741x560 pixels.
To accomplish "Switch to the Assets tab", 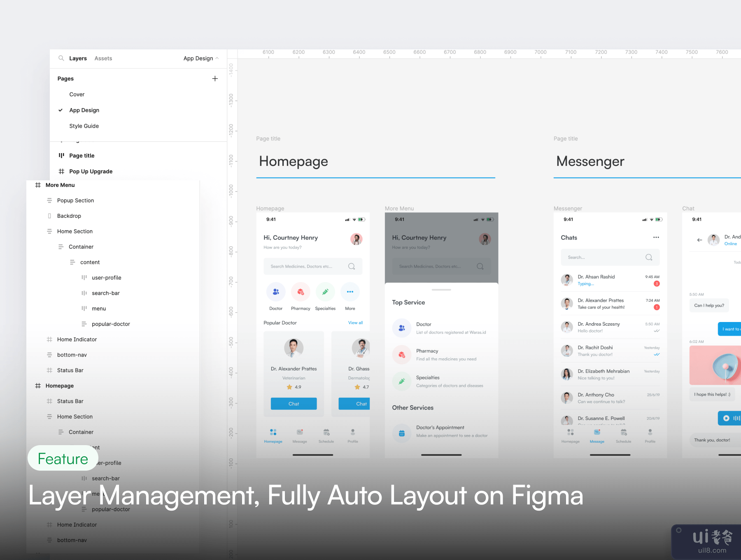I will [103, 58].
